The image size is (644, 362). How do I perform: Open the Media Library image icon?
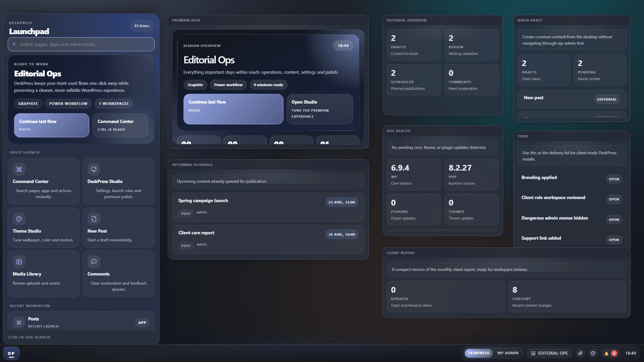coord(19,261)
